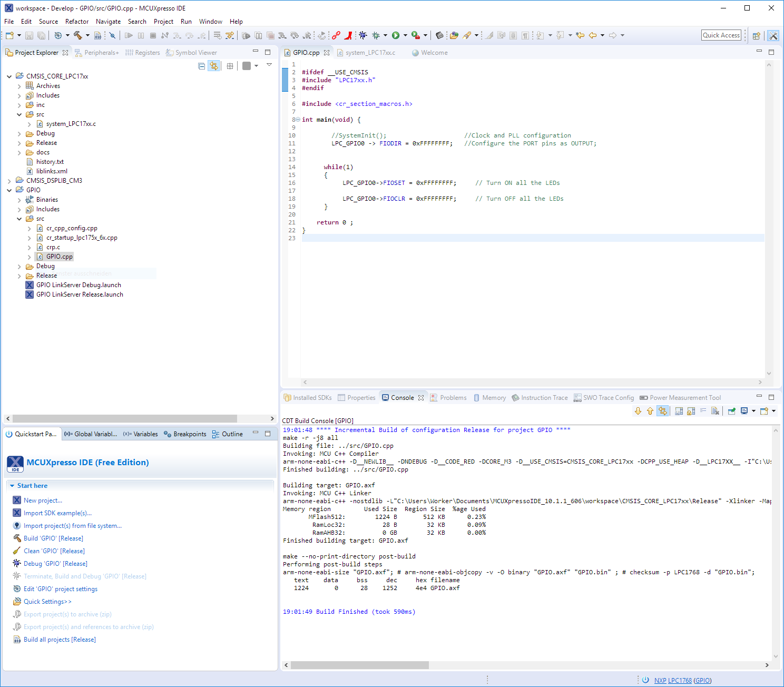Select cr_startup_lpc175x_6x.cpp file
Screen dimensions: 784x687
click(82, 238)
